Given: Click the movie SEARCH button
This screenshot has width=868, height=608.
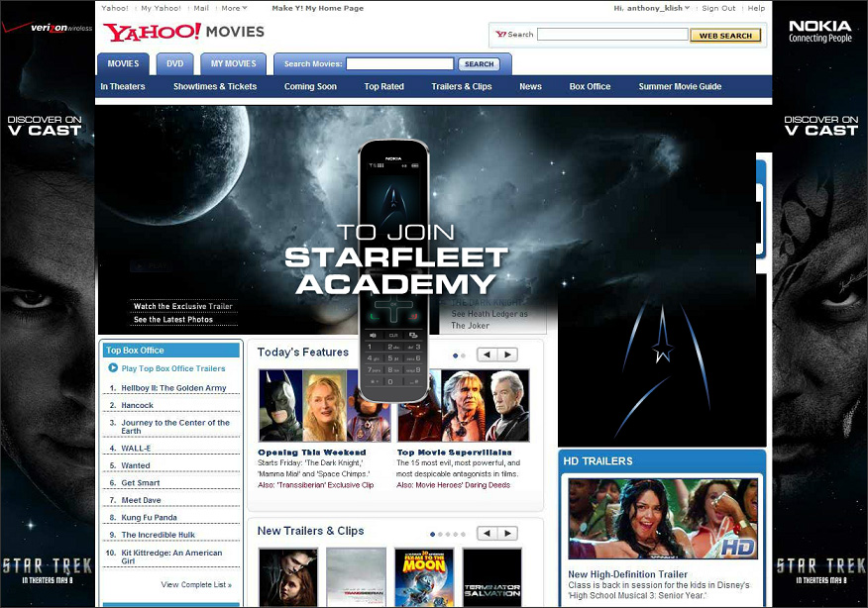Looking at the screenshot, I should pyautogui.click(x=479, y=64).
